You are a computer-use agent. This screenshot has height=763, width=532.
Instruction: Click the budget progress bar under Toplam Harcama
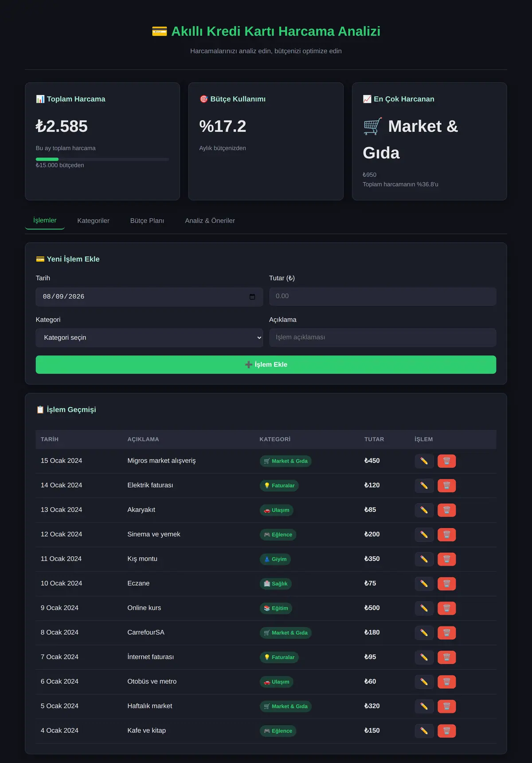tap(102, 159)
